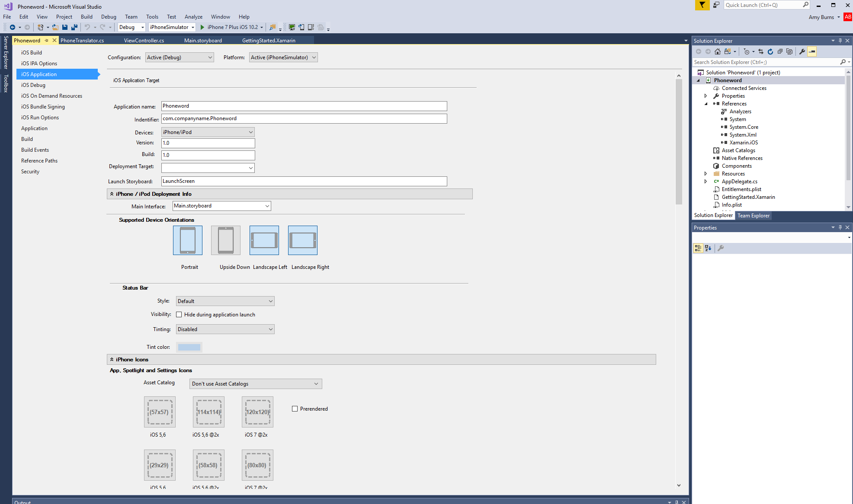Open the Amy Burns account menu
This screenshot has height=504, width=853.
pos(824,17)
